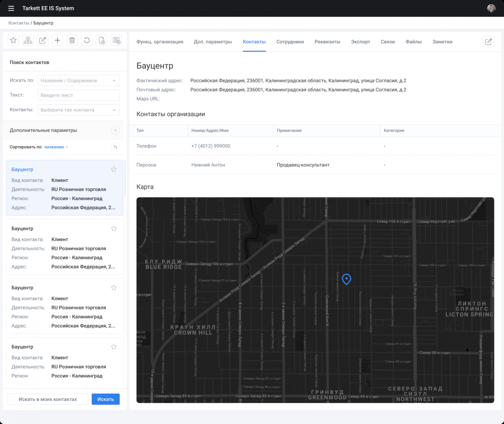The image size is (504, 424).
Task: Open the hamburger menu
Action: (x=11, y=8)
